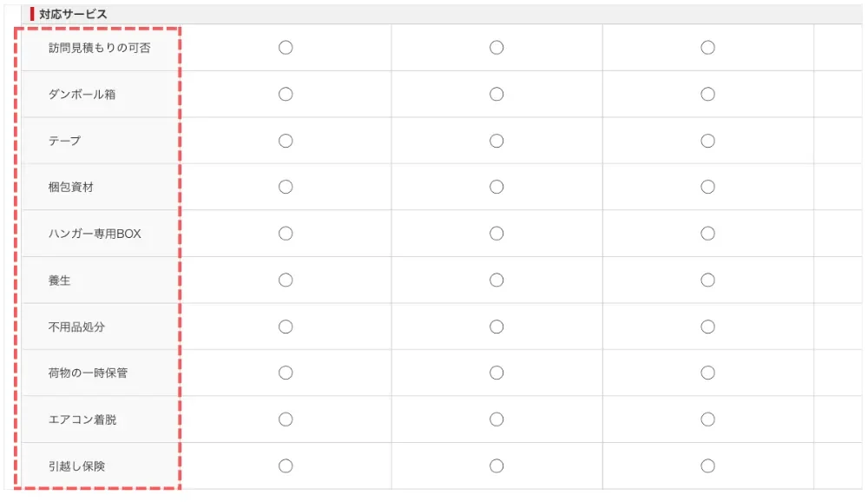Click the ダンボール箱 row label
The height and width of the screenshot is (502, 868).
tap(82, 95)
